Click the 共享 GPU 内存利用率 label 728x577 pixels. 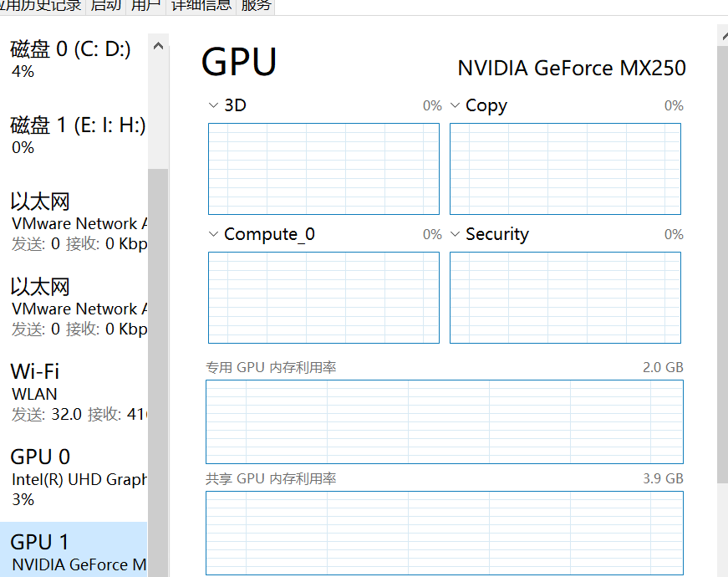271,478
